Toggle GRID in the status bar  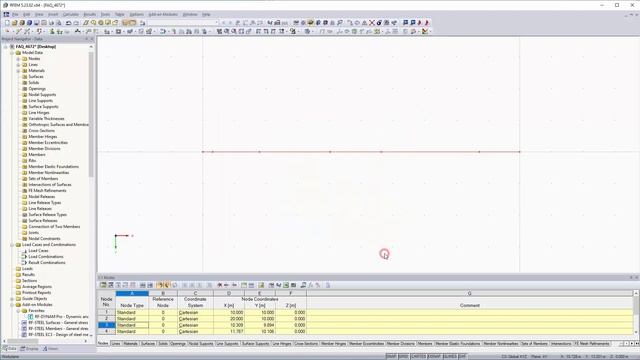point(403,357)
